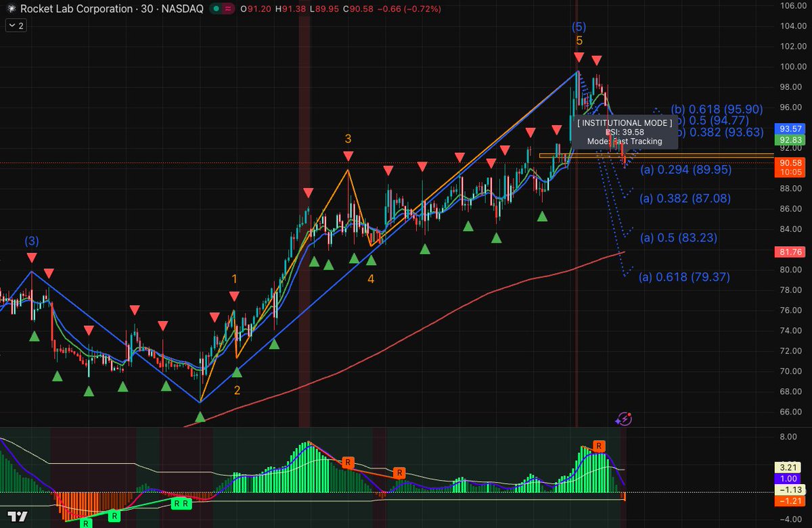812x528 pixels.
Task: Click the INSTITUTIONAL MODE info box
Action: click(625, 132)
